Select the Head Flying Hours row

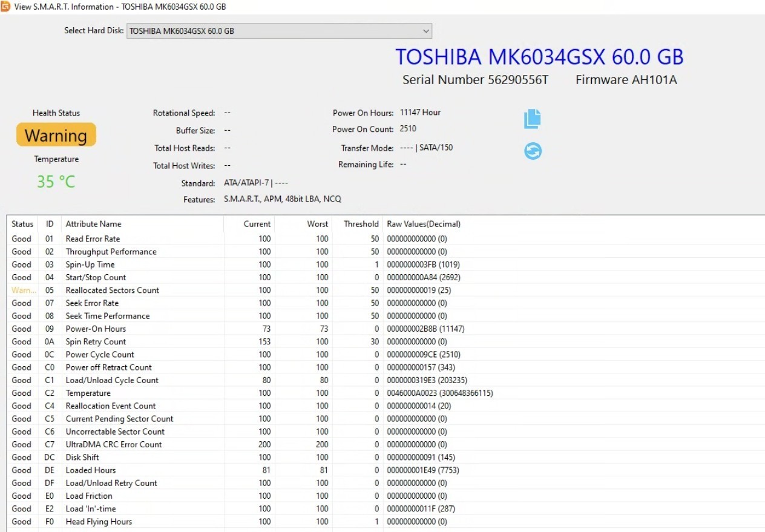pyautogui.click(x=386, y=522)
